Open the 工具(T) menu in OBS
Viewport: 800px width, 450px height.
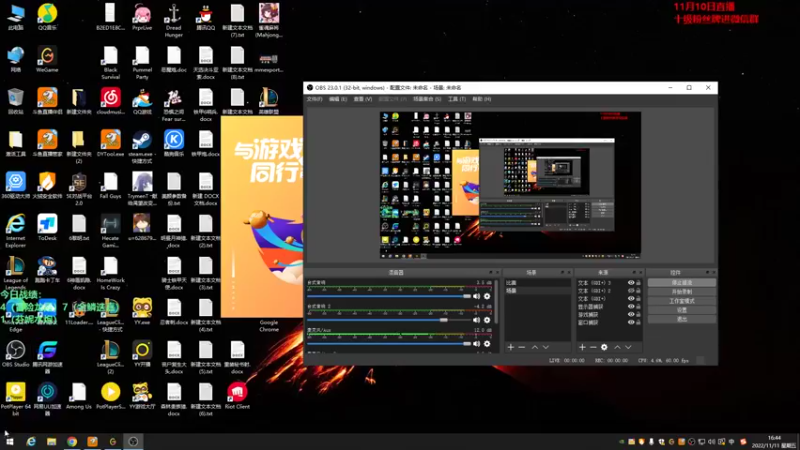click(x=457, y=99)
